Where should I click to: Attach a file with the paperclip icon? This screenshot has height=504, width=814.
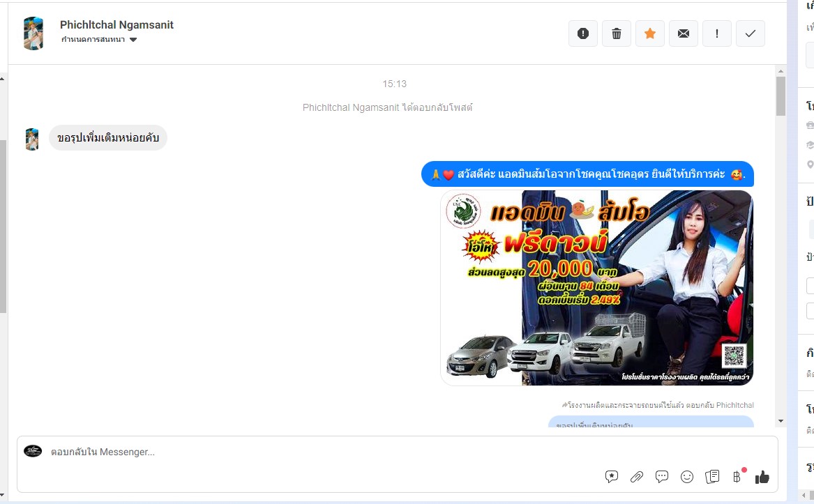coord(637,477)
